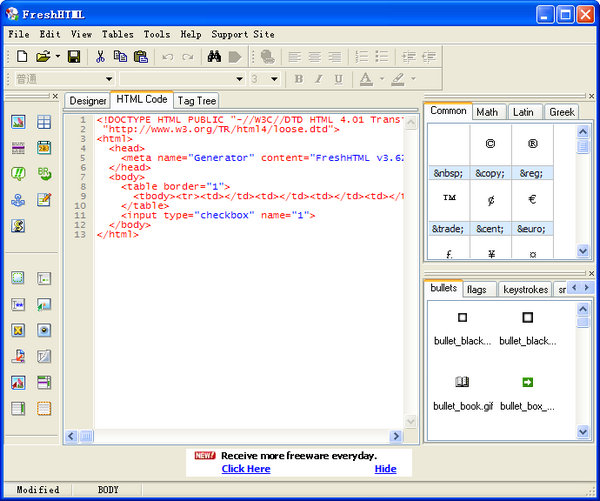
Task: Expand the arrow next to Open folder
Action: (58, 57)
